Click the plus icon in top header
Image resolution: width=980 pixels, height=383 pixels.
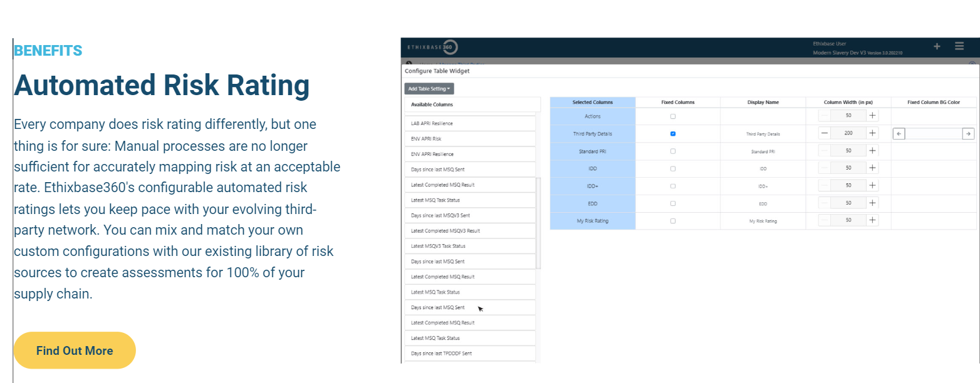pos(937,46)
